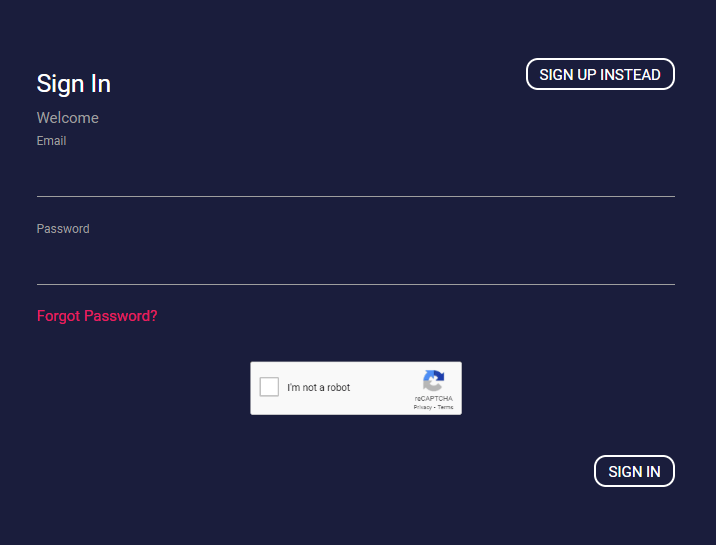Image resolution: width=716 pixels, height=545 pixels.
Task: Click the I'm not a robot label text
Action: (x=318, y=387)
